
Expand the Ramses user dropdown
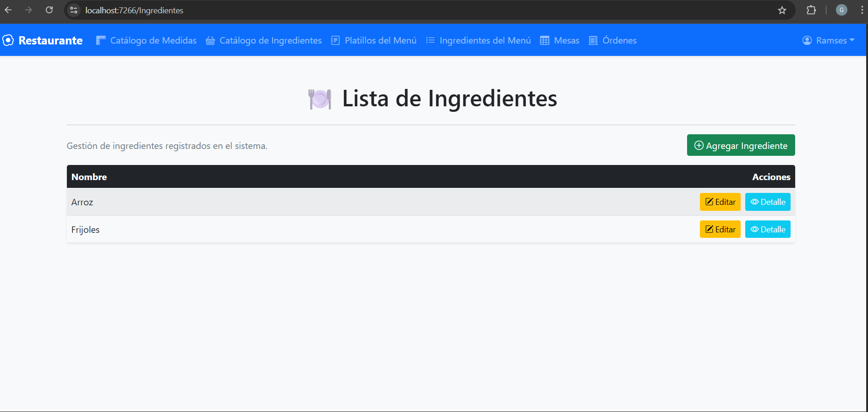pyautogui.click(x=829, y=40)
